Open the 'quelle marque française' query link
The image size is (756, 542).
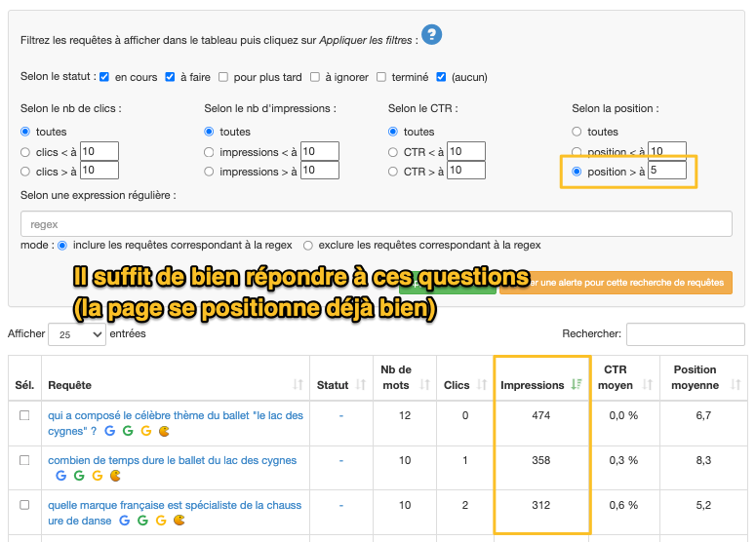175,513
